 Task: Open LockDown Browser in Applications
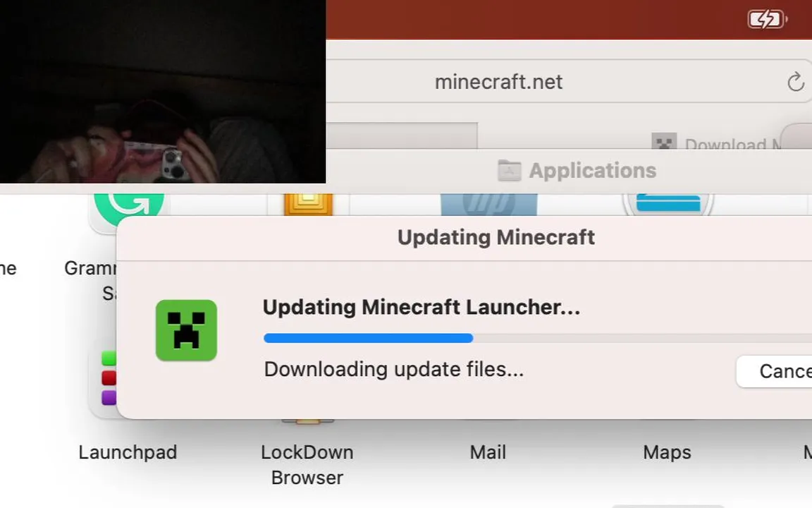click(307, 464)
